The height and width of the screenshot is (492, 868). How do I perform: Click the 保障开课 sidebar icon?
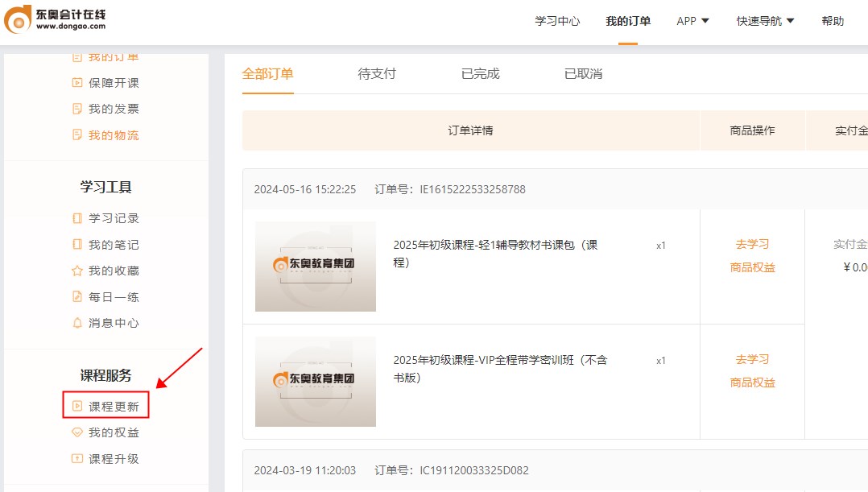(77, 83)
